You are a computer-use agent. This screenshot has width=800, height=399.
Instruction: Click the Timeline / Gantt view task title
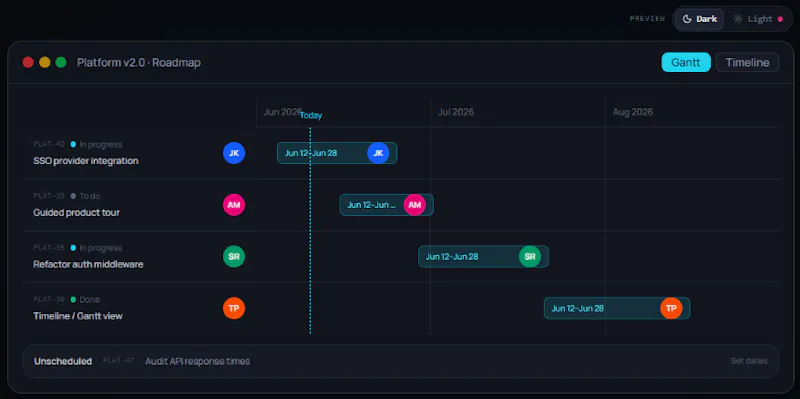click(78, 316)
